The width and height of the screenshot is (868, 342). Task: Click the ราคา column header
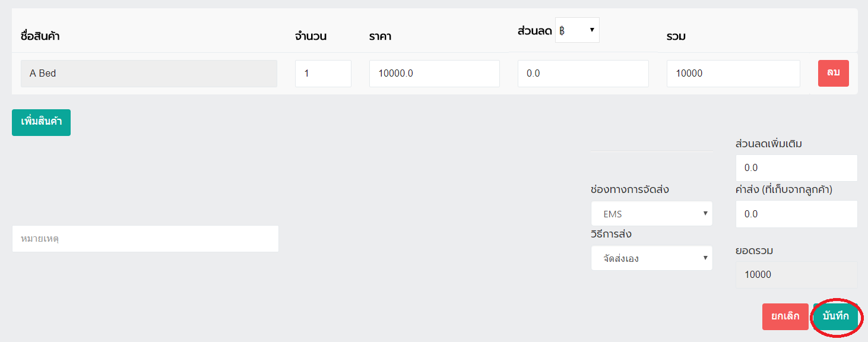tap(380, 36)
